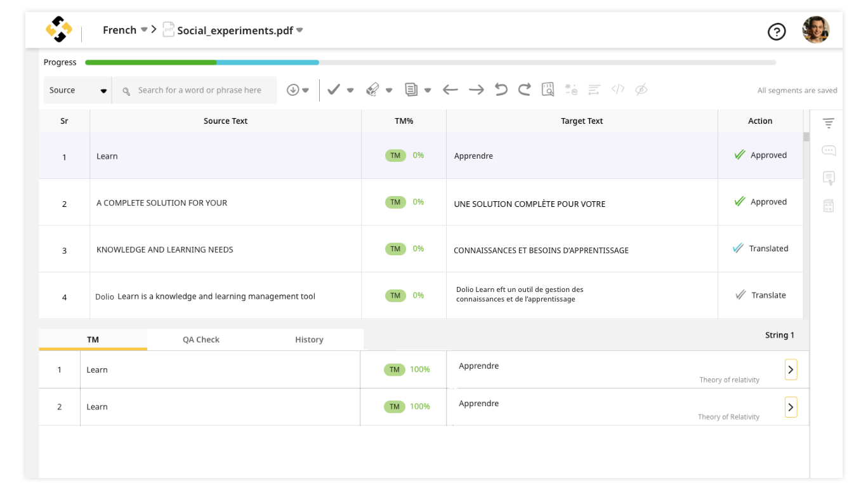Switch to the TM tab
Screen dimensions: 868x490
(x=93, y=340)
